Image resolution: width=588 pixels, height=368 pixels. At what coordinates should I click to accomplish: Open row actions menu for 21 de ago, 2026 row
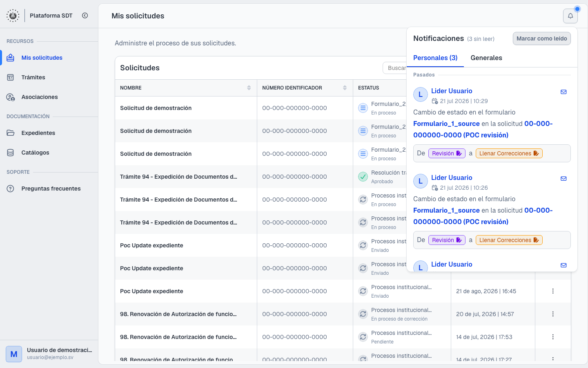553,291
